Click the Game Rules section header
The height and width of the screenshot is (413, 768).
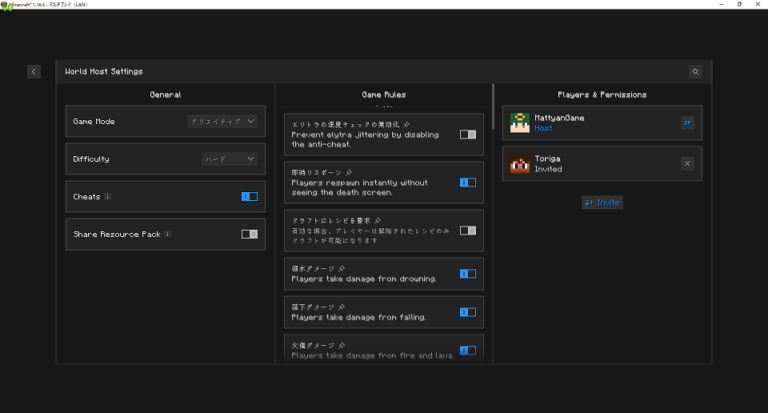(384, 95)
